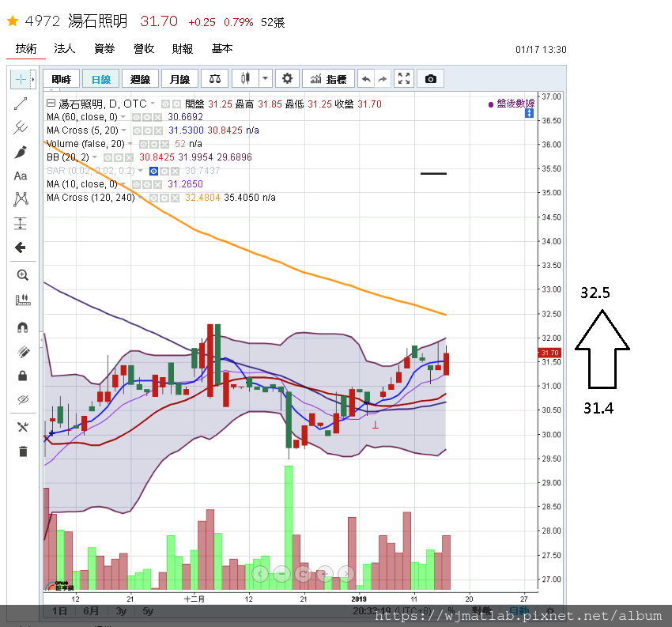Toggle lock all drawing tools
The height and width of the screenshot is (627, 672).
23,376
